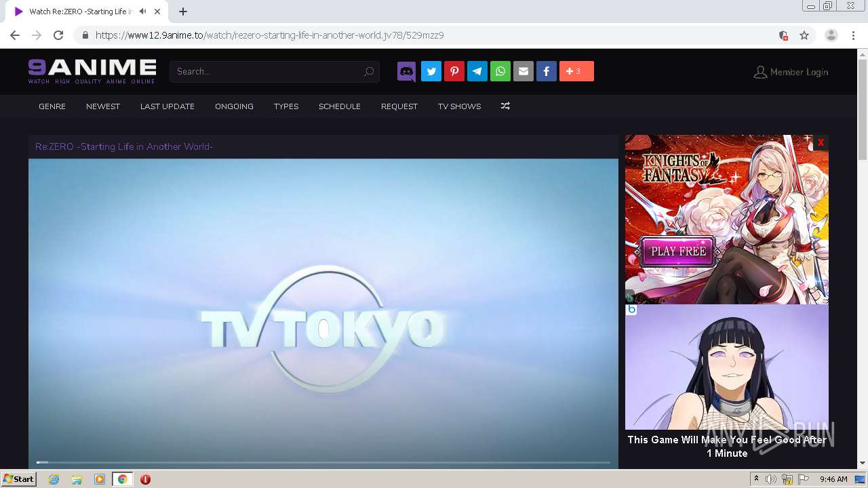868x488 pixels.
Task: Open the Discord icon link
Action: (407, 71)
